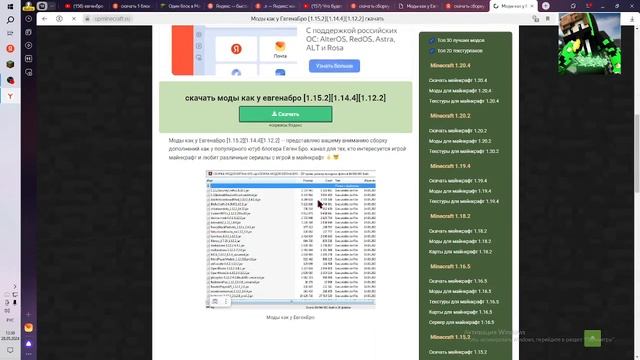Open the Minecraft block taskbar icon
The image size is (640, 360).
(x=10, y=64)
